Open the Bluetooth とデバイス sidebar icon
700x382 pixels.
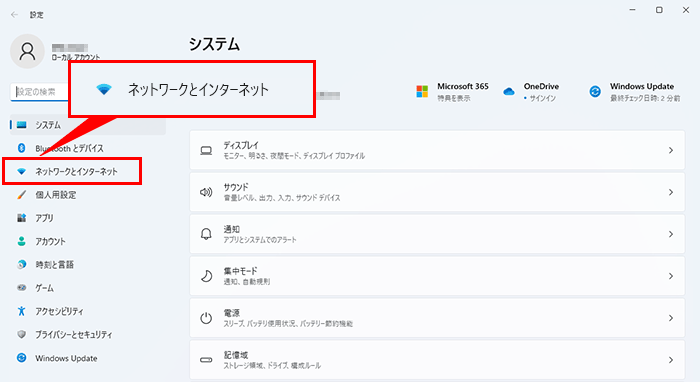click(x=21, y=148)
